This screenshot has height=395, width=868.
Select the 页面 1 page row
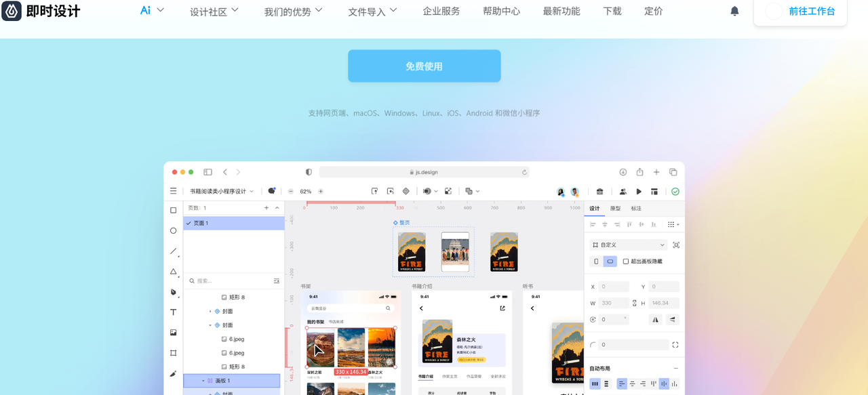234,223
